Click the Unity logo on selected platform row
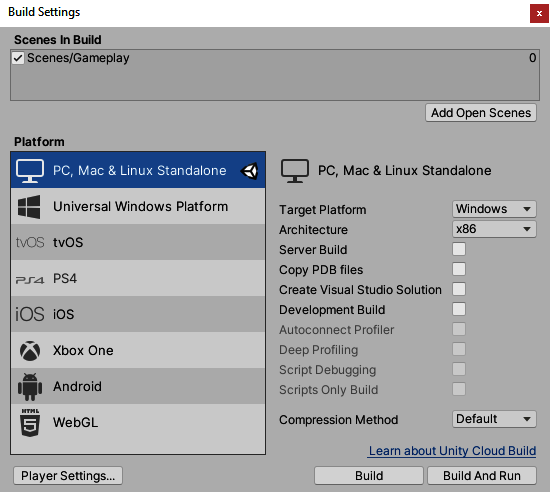The height and width of the screenshot is (492, 550). click(249, 171)
